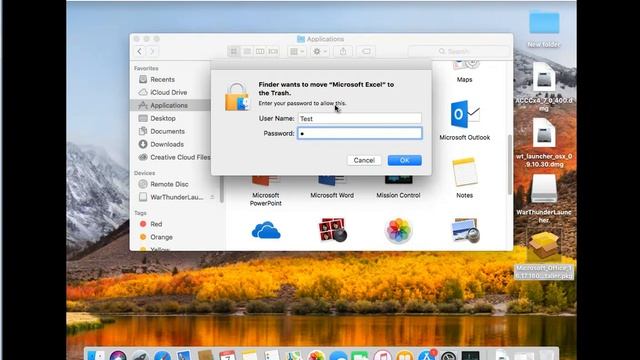Switch Finder to column view
The height and width of the screenshot is (360, 640).
[x=260, y=51]
